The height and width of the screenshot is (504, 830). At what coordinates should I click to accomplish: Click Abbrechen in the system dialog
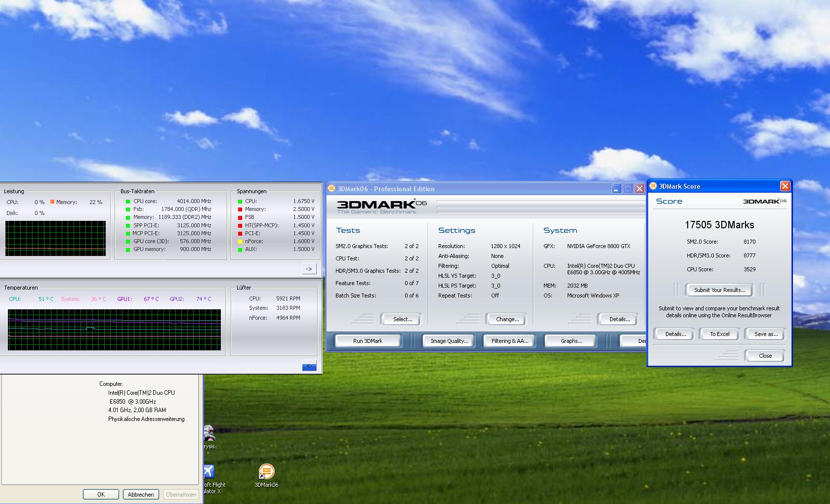coord(141,494)
